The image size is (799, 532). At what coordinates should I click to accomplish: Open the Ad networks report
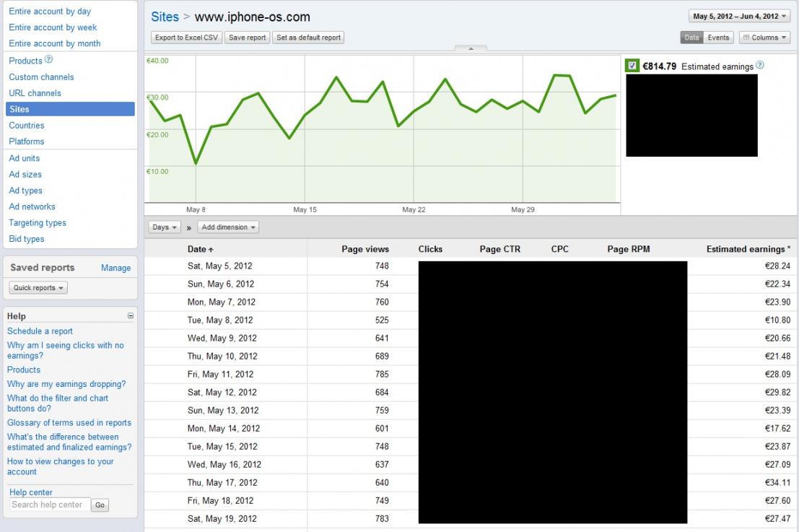[x=32, y=207]
